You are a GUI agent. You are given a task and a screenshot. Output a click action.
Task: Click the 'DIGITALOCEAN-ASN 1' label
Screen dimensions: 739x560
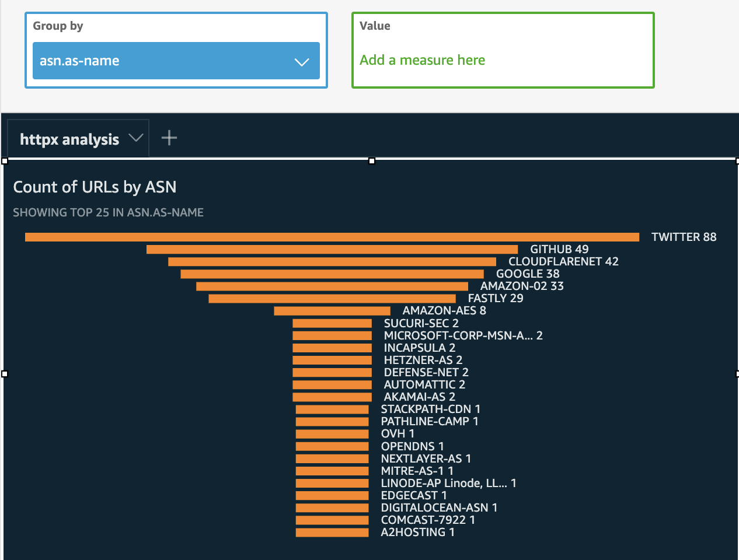tap(439, 508)
